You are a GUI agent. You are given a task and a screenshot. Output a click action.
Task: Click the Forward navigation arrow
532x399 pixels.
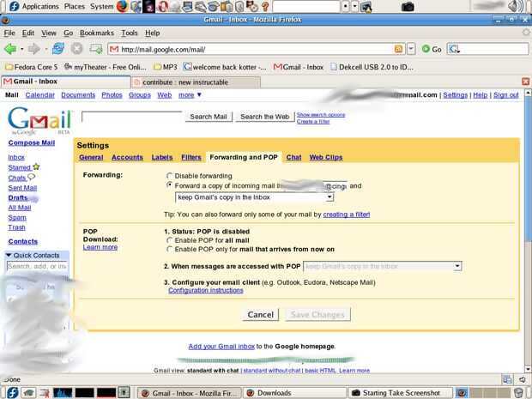point(34,49)
